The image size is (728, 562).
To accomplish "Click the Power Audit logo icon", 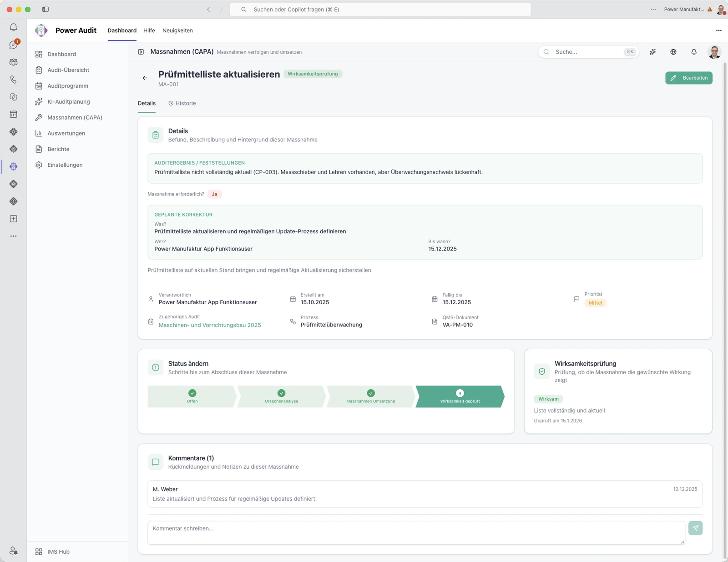I will [x=41, y=30].
